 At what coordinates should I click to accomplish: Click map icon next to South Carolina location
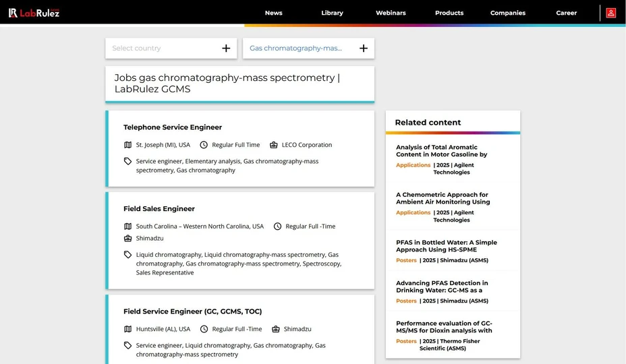coord(127,226)
